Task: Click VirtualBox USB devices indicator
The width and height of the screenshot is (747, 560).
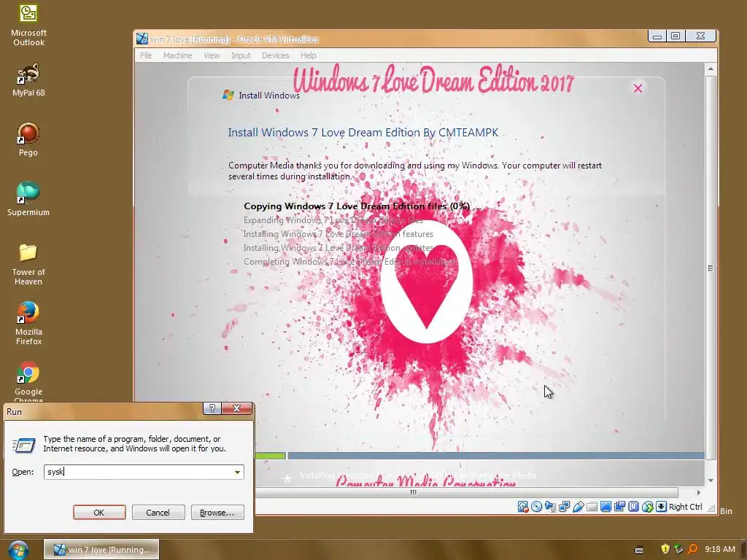Action: pos(578,507)
